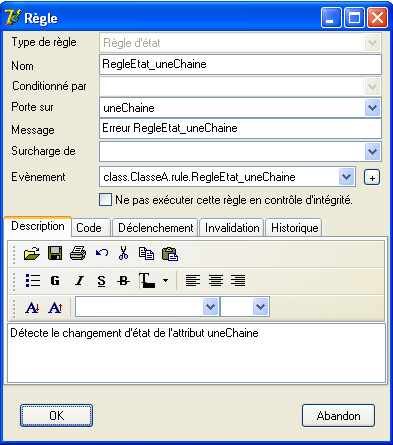Screen dimensions: 393x445
Task: Close the Règle window
Action: point(377,18)
